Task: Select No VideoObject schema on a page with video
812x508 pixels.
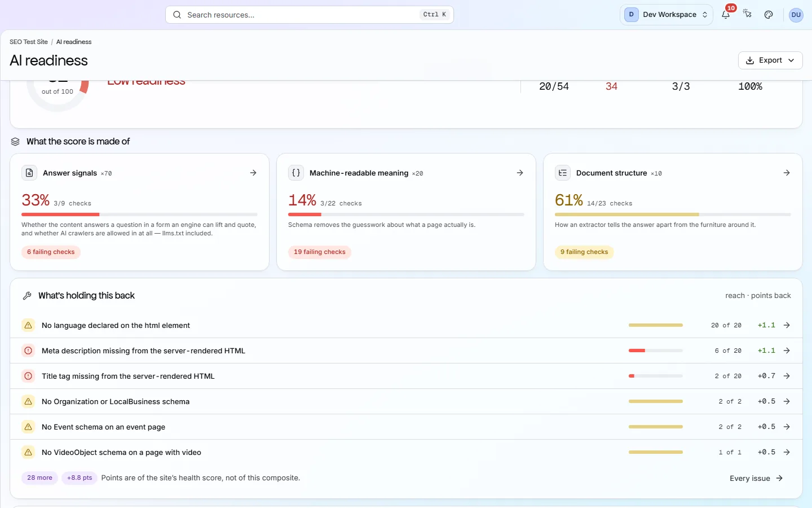Action: pyautogui.click(x=121, y=453)
